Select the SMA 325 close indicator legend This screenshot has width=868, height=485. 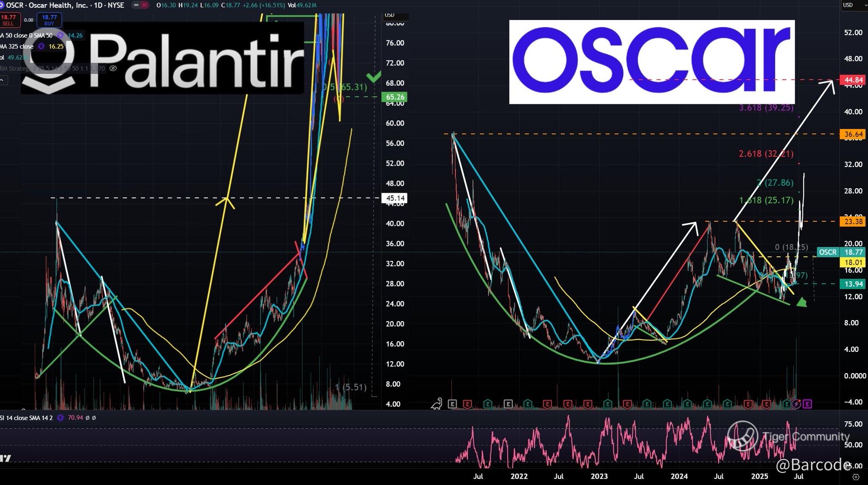coord(17,47)
